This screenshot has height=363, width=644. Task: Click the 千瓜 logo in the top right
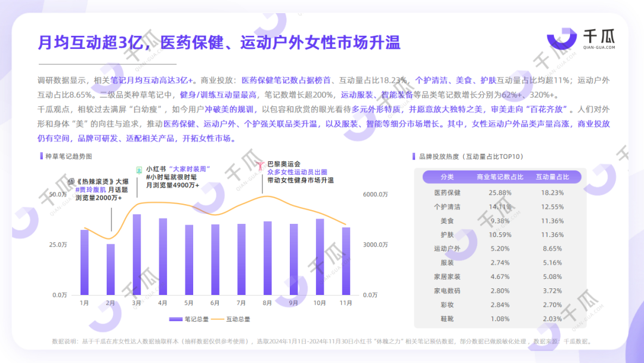581,39
